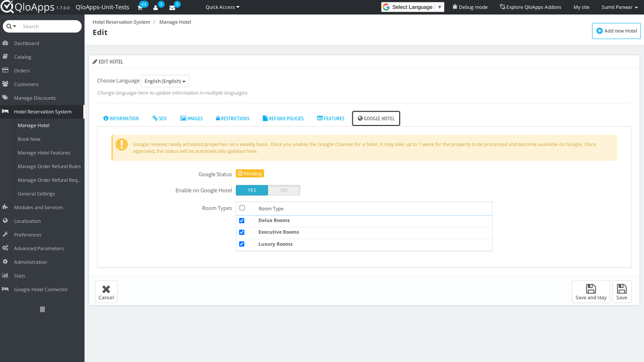Set Enable on Google Hotel to YES
The width and height of the screenshot is (644, 362).
(x=252, y=190)
